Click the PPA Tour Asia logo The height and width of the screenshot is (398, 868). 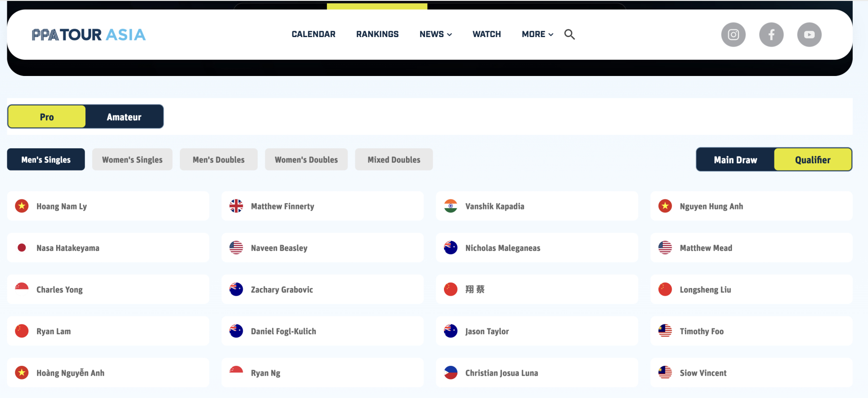(x=89, y=35)
